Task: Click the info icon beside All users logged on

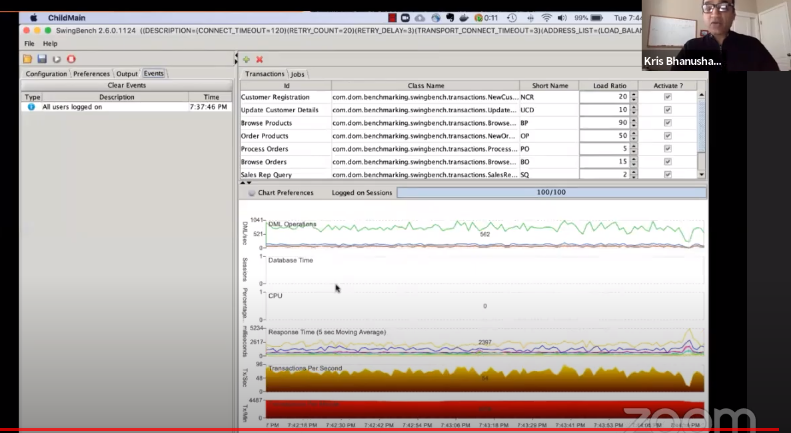Action: pyautogui.click(x=31, y=107)
